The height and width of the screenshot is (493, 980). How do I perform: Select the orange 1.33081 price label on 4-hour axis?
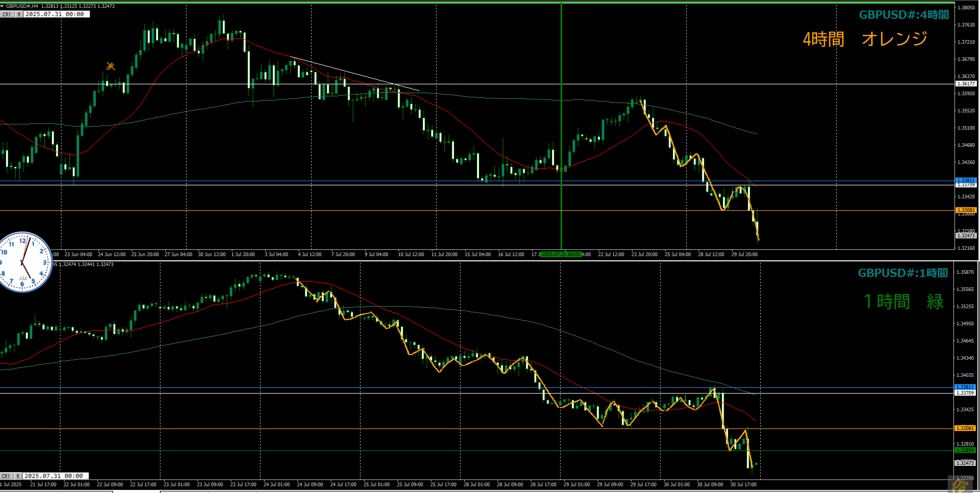click(965, 210)
